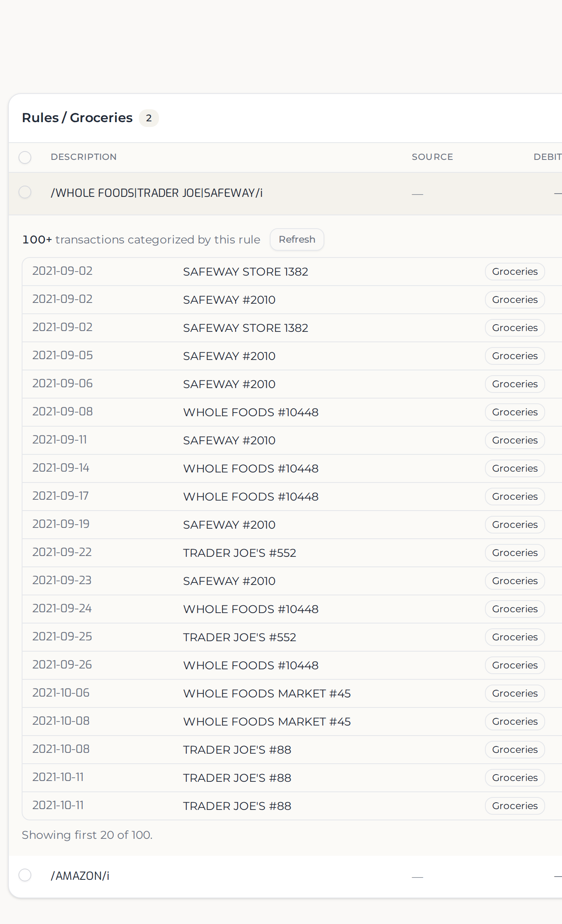Click Groceries tag on 2021-09-05 row
The width and height of the screenshot is (562, 924).
point(515,356)
